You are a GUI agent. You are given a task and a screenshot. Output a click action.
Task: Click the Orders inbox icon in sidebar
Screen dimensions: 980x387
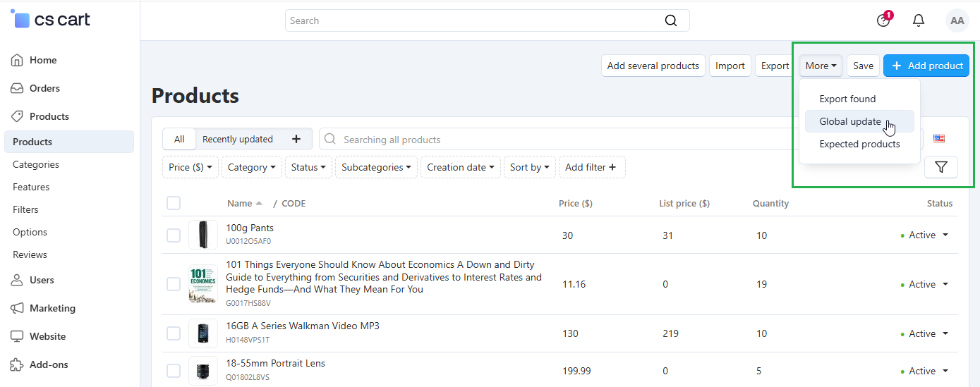pyautogui.click(x=18, y=88)
